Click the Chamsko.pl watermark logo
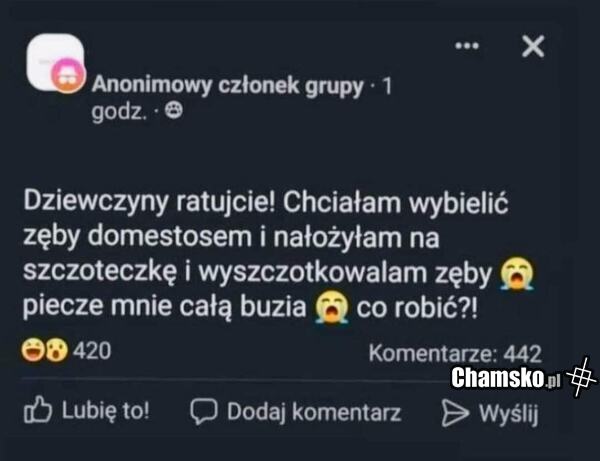 [x=506, y=378]
